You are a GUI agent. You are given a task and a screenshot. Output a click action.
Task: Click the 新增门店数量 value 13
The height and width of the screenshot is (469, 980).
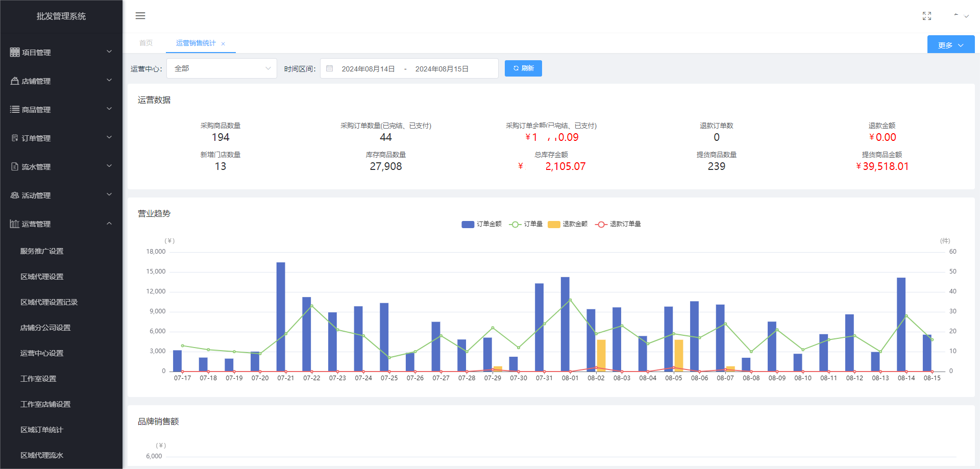[x=220, y=166]
